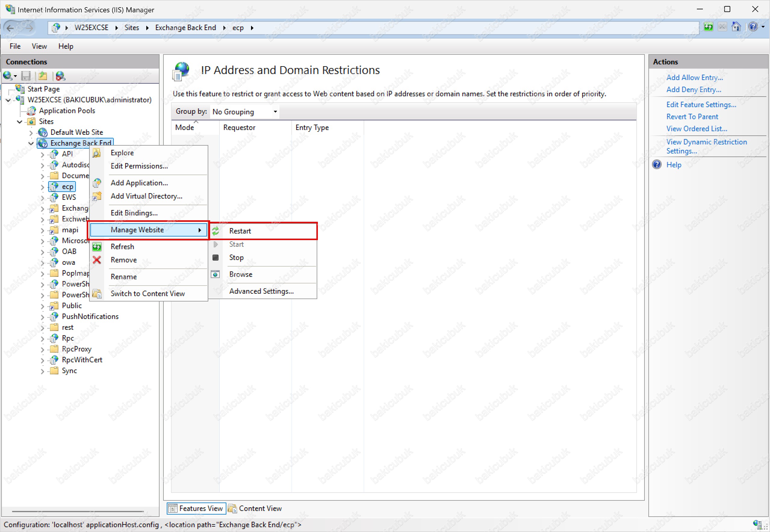Viewport: 770px width, 532px height.
Task: Expand the PushNotifications tree node
Action: tap(42, 317)
